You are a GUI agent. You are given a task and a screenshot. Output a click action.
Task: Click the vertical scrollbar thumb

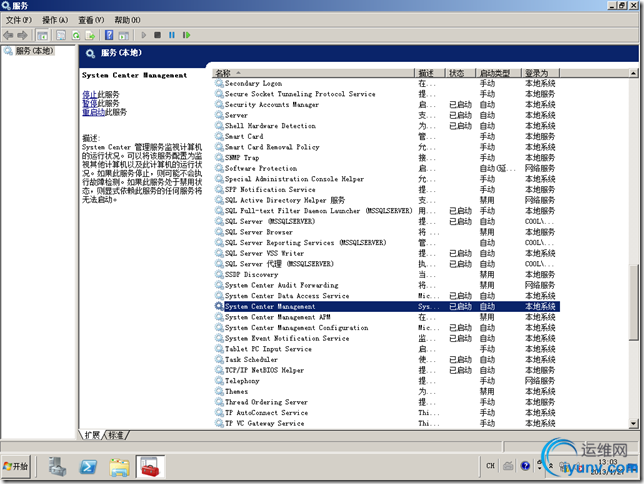[x=633, y=302]
